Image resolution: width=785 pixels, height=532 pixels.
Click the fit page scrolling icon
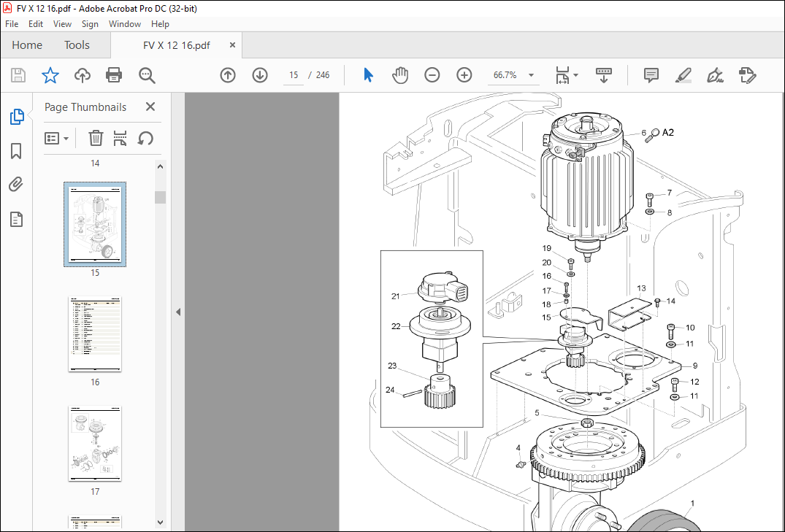[x=563, y=75]
